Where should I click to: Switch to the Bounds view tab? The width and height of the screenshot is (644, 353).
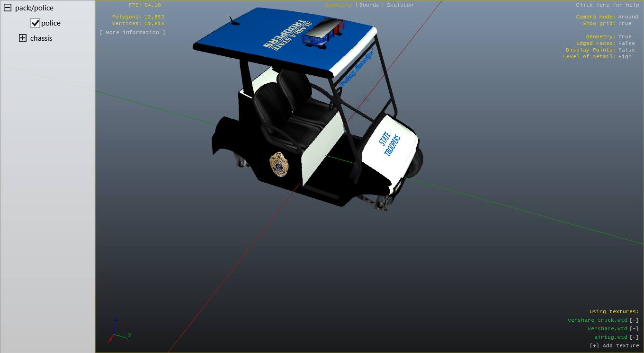(369, 5)
